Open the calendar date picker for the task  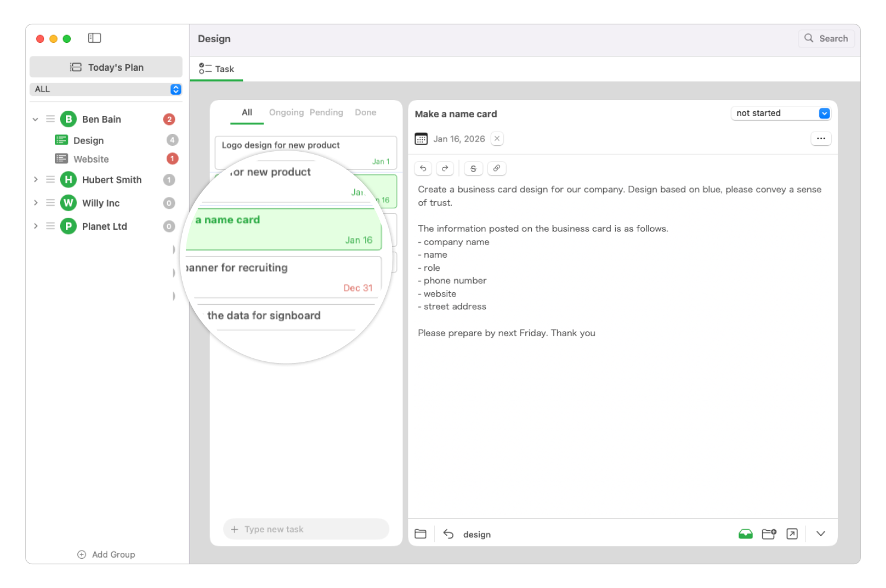(422, 138)
